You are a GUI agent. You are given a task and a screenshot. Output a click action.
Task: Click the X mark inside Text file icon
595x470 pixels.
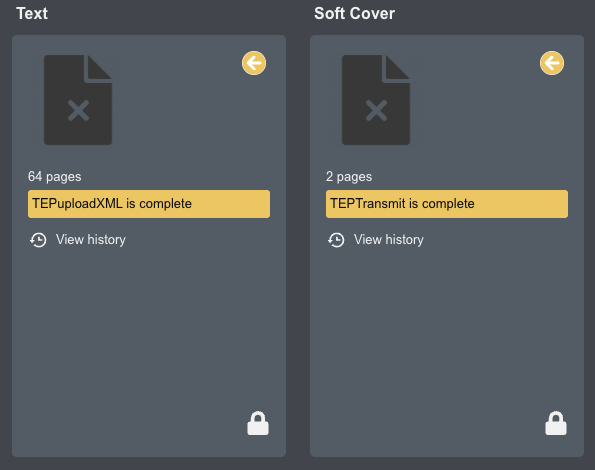(78, 110)
